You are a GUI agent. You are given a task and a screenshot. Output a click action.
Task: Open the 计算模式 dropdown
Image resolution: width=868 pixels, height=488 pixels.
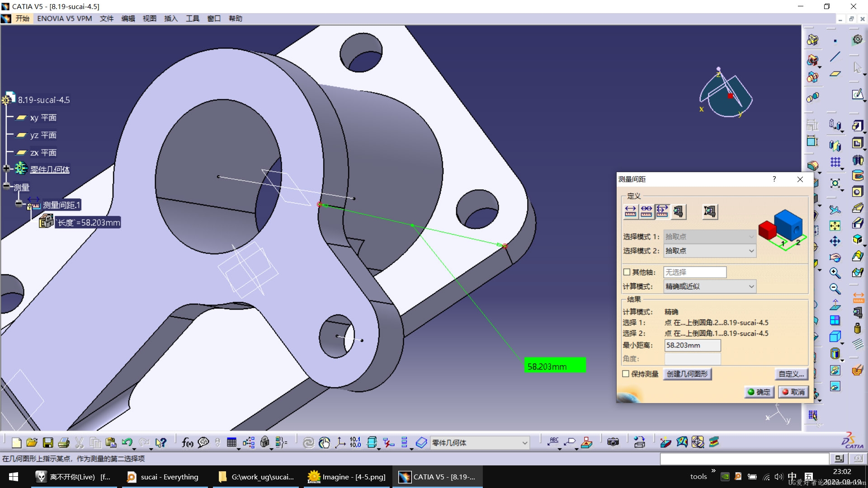tap(710, 286)
